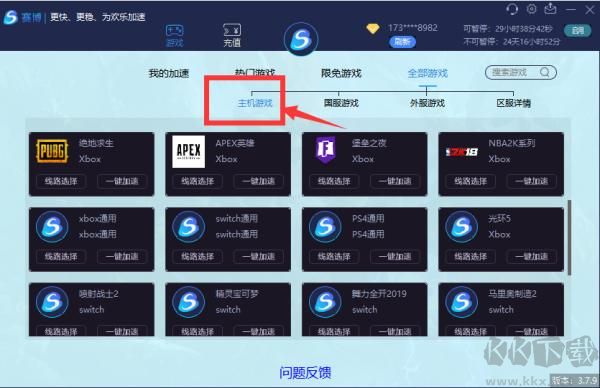The image size is (600, 388).
Task: Open the headset customer service icon
Action: click(512, 9)
